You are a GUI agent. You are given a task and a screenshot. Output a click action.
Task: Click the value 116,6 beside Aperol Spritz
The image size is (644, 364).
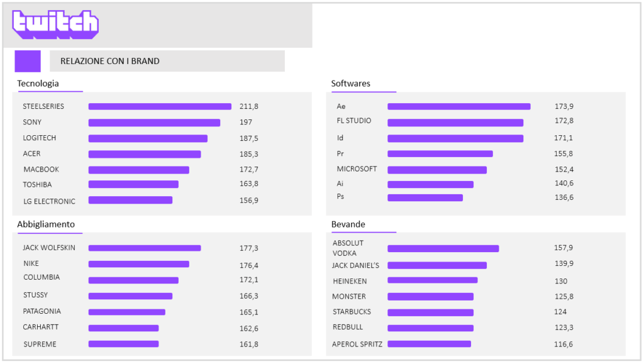[x=563, y=344]
